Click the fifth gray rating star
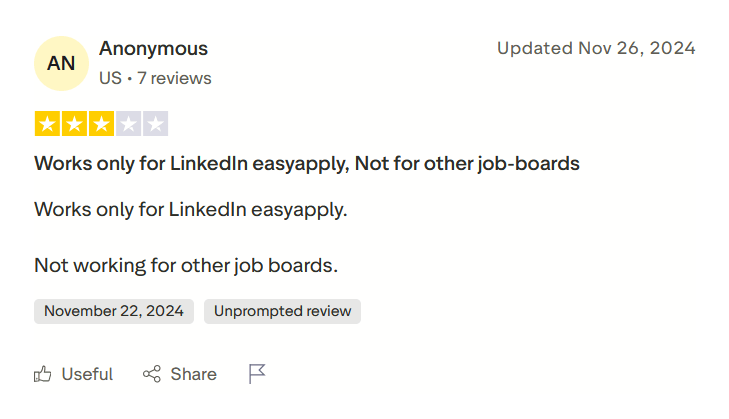Image resolution: width=729 pixels, height=419 pixels. tap(155, 124)
